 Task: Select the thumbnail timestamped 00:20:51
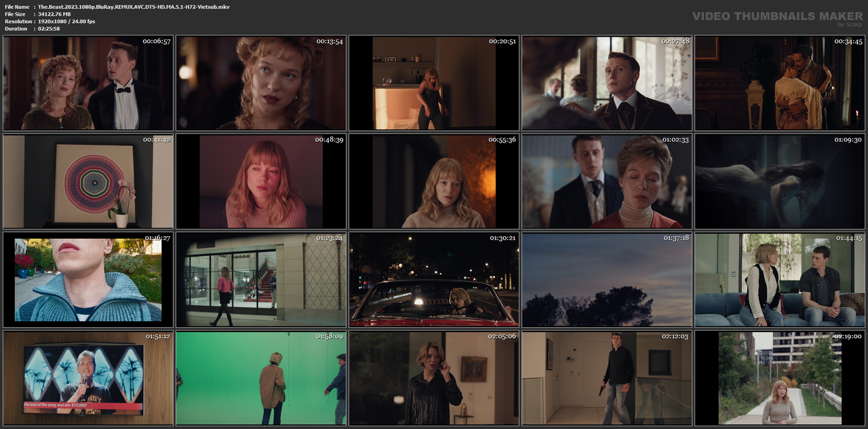tap(434, 83)
